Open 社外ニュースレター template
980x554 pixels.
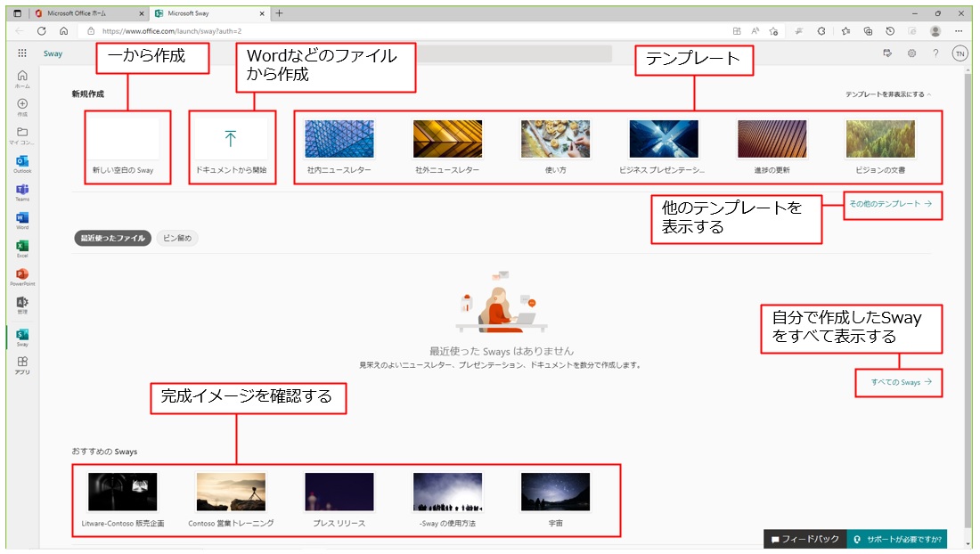point(447,147)
